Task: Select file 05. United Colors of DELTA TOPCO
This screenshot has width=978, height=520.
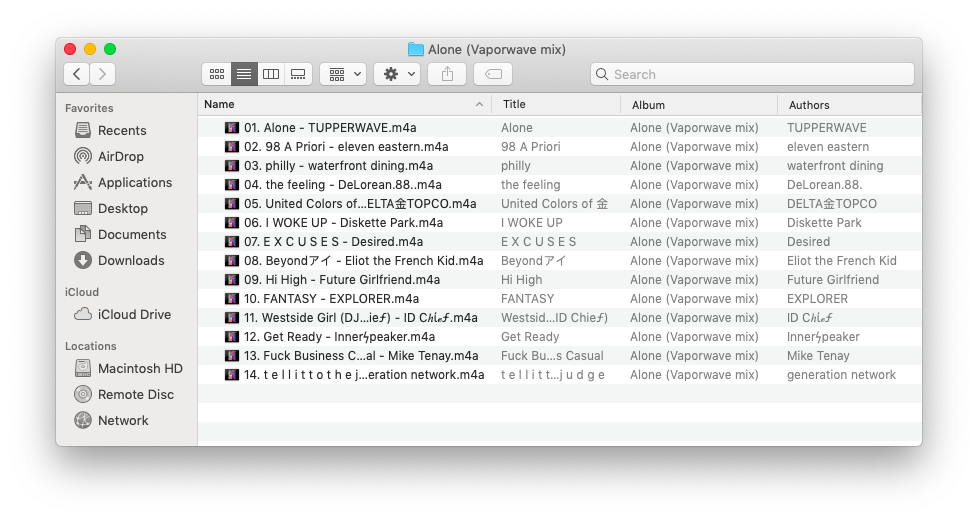Action: [360, 204]
